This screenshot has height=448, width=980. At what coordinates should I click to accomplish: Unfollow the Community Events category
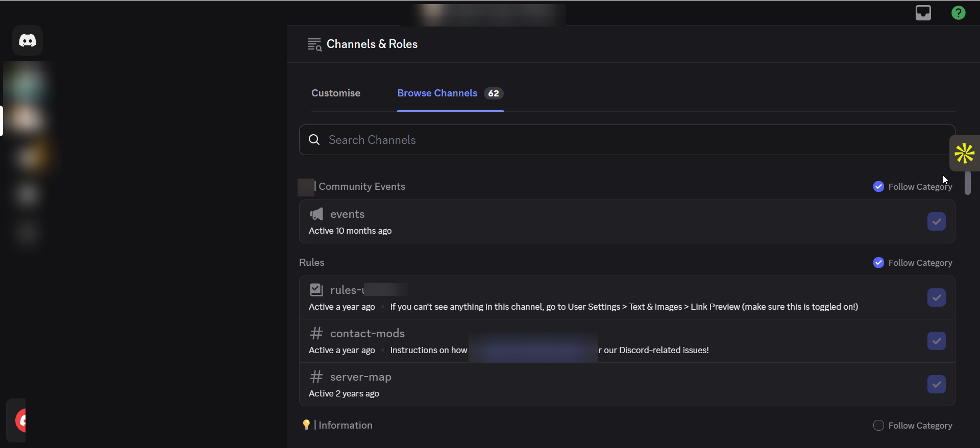click(x=878, y=187)
